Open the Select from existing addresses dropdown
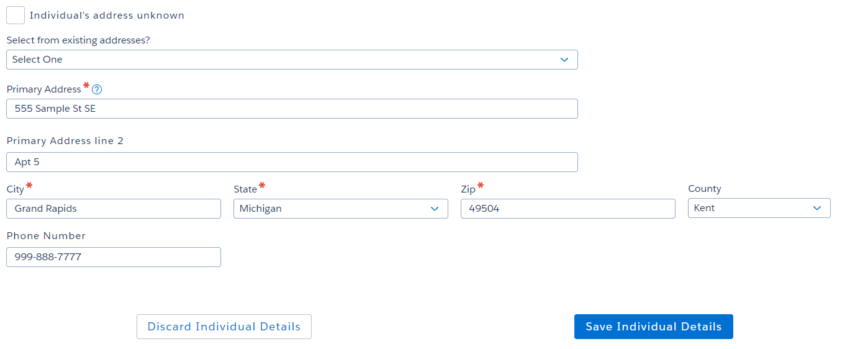 tap(292, 60)
